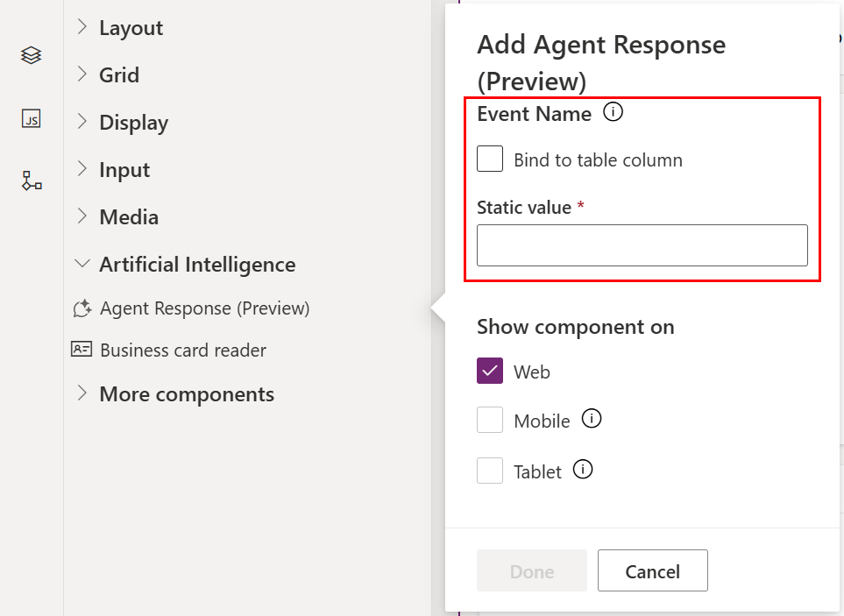Click the Event Name info icon
The width and height of the screenshot is (844, 616).
(613, 112)
